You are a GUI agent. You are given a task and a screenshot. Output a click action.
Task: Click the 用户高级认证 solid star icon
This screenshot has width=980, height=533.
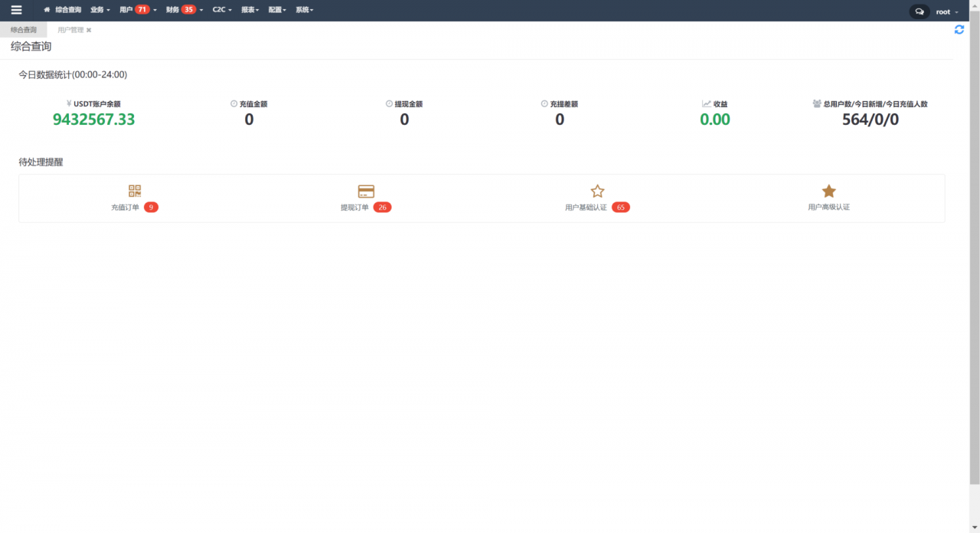[x=828, y=191]
